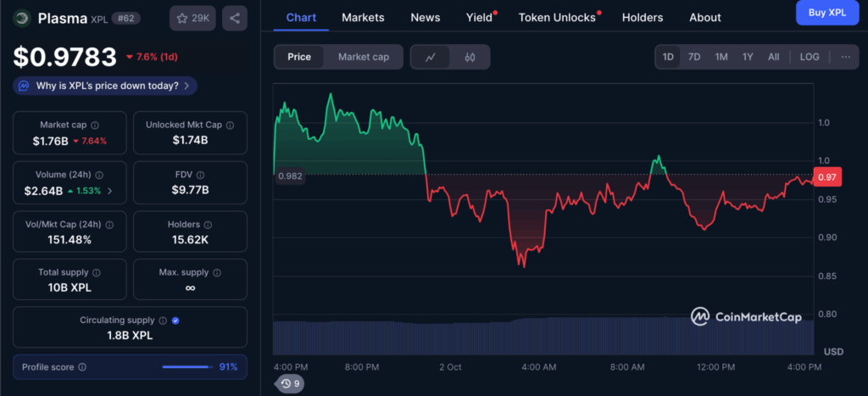Screen dimensions: 868x396
Task: Click the history clock icon below chart
Action: [291, 383]
